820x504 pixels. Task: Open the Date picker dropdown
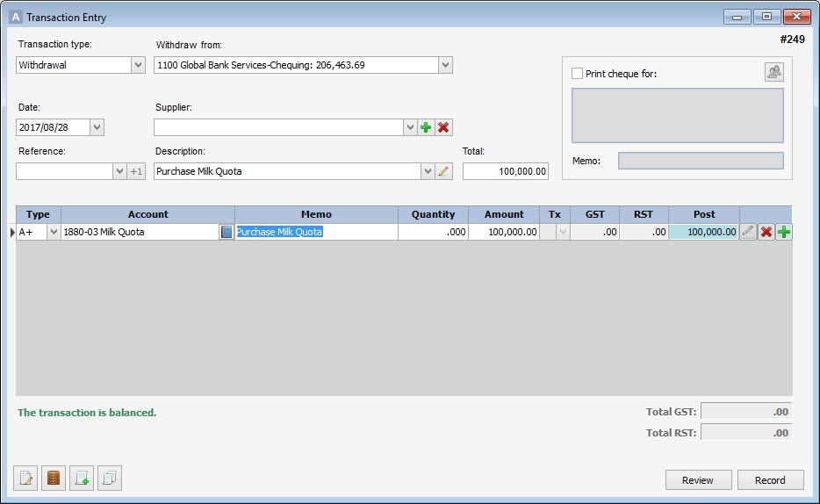tap(97, 127)
